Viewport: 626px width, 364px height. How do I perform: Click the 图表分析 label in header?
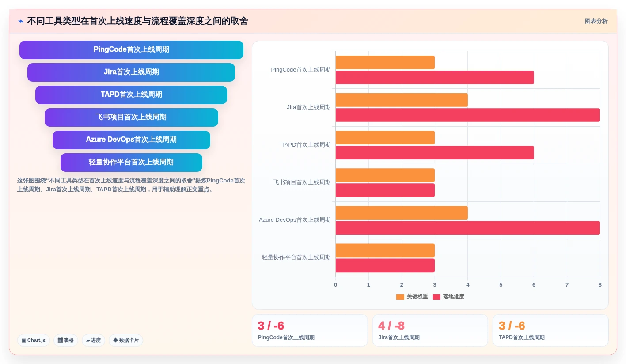[x=596, y=21]
